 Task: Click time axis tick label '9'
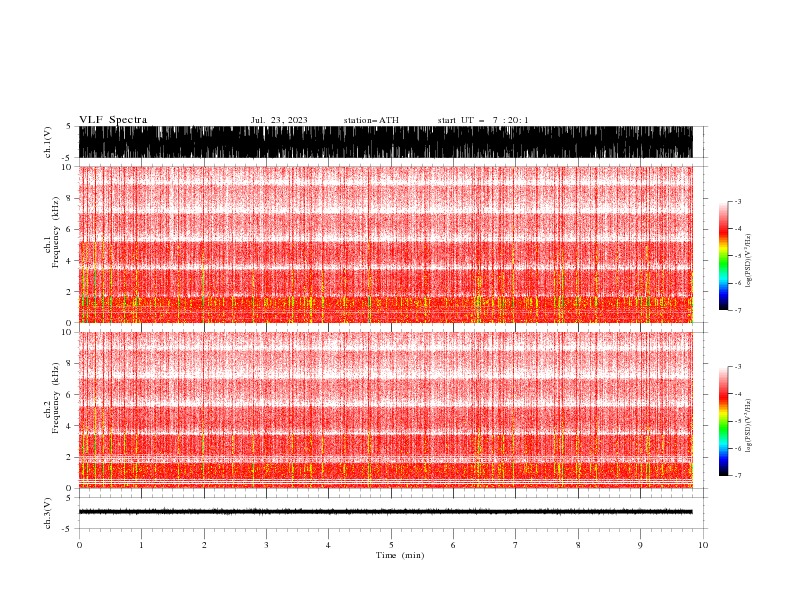640,545
